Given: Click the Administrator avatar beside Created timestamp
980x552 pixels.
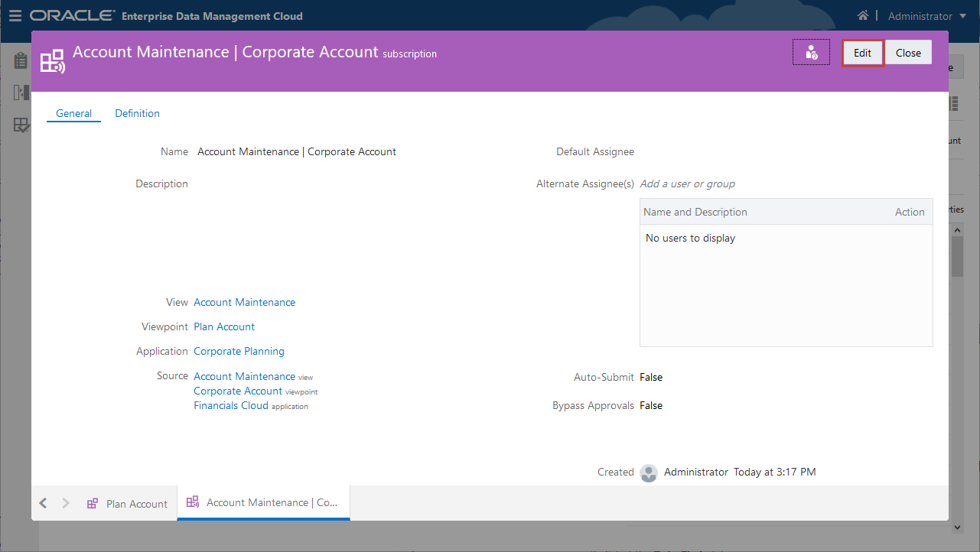Looking at the screenshot, I should 648,472.
